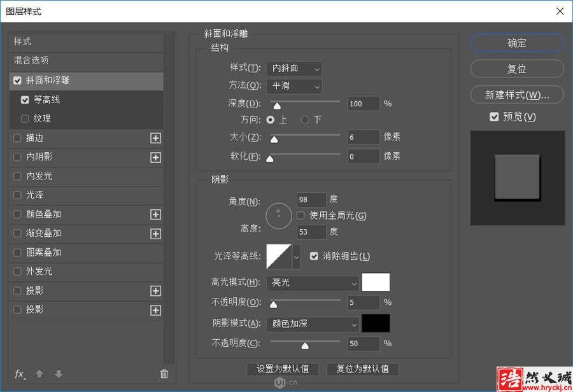The image size is (573, 392).
Task: Click the plus icon next to 渐变叠加
Action: point(156,234)
